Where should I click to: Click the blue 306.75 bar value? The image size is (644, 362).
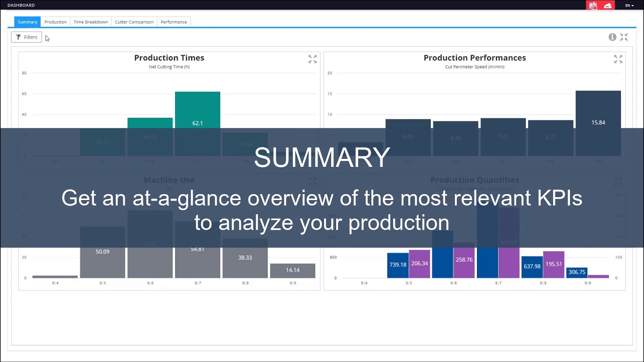pyautogui.click(x=577, y=271)
